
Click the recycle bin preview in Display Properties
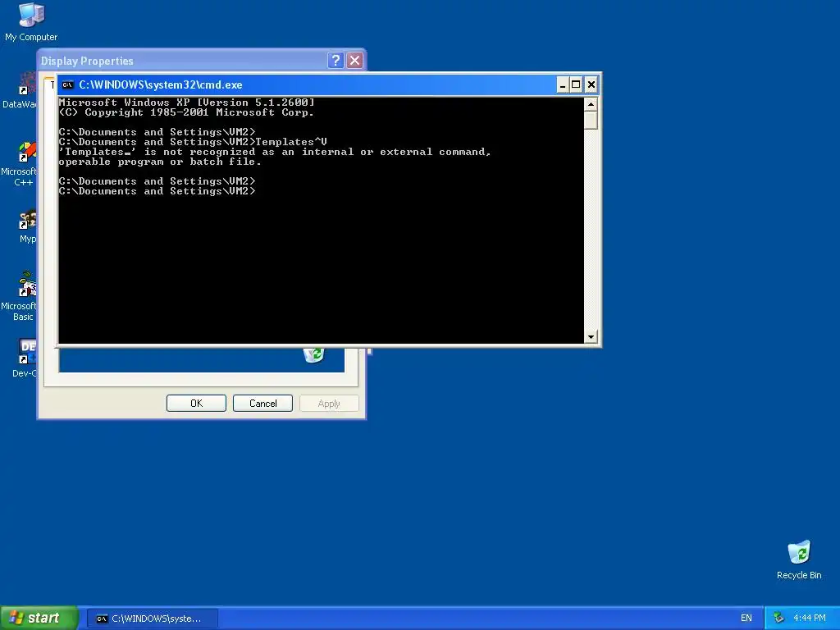(x=313, y=354)
